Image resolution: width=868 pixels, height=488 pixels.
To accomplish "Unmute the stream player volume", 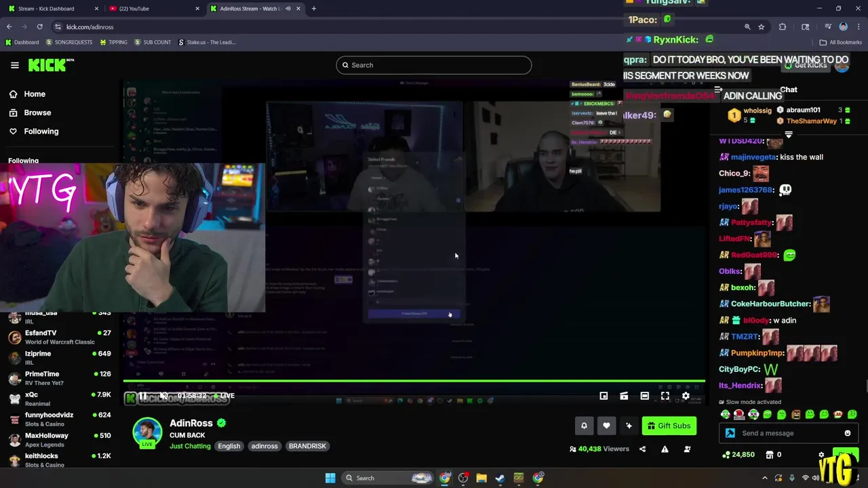I will (163, 396).
